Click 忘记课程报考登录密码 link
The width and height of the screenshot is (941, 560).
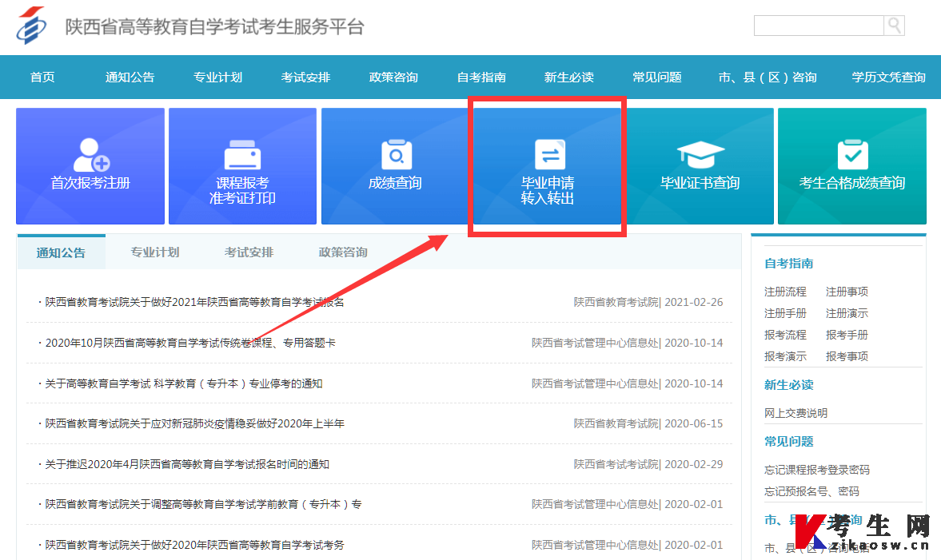pos(816,470)
